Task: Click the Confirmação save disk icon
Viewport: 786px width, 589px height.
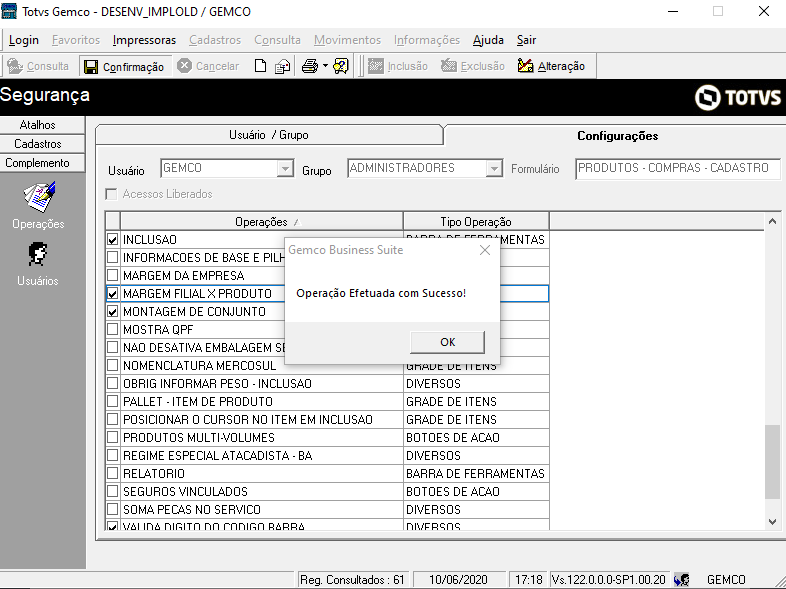Action: click(91, 67)
